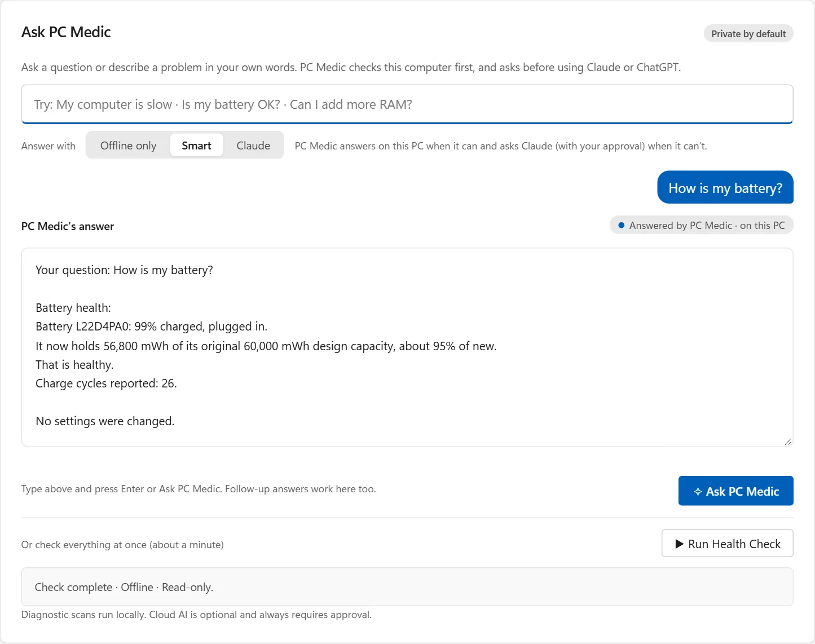Screen dimensions: 815x644
Task: Click the sparkle icon on Ask PC Medic button
Action: (x=698, y=492)
